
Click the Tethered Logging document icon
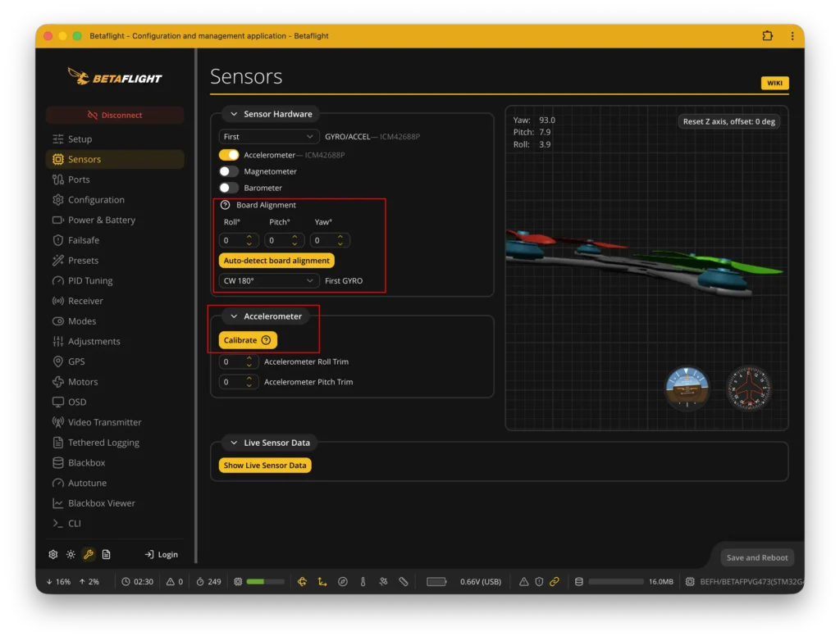pos(58,443)
